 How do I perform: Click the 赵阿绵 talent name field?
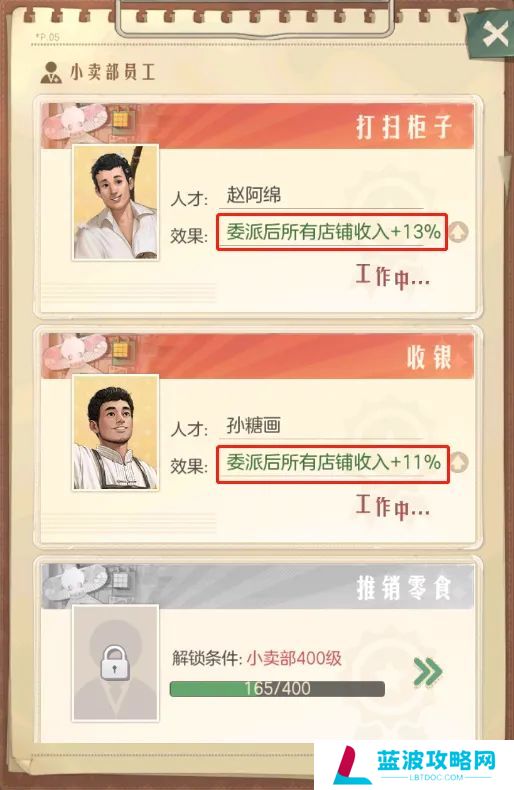click(x=321, y=195)
